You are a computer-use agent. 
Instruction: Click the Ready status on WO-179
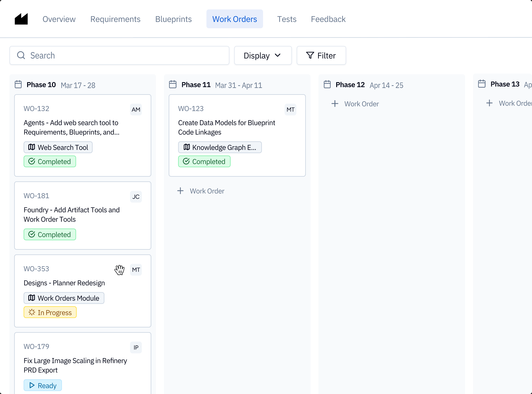(43, 385)
